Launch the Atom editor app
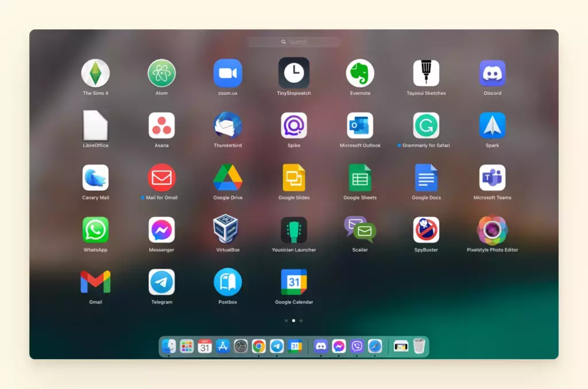The image size is (588, 389). pos(161,73)
